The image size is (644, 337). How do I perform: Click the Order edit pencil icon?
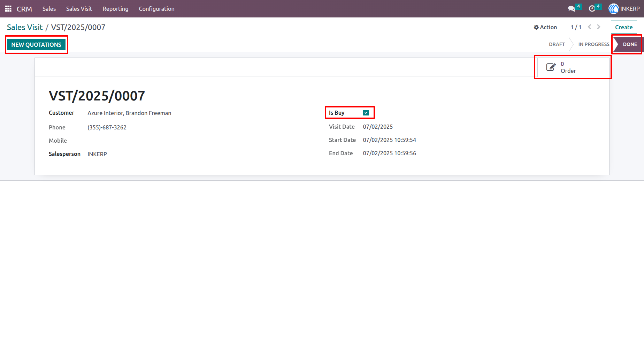point(551,67)
